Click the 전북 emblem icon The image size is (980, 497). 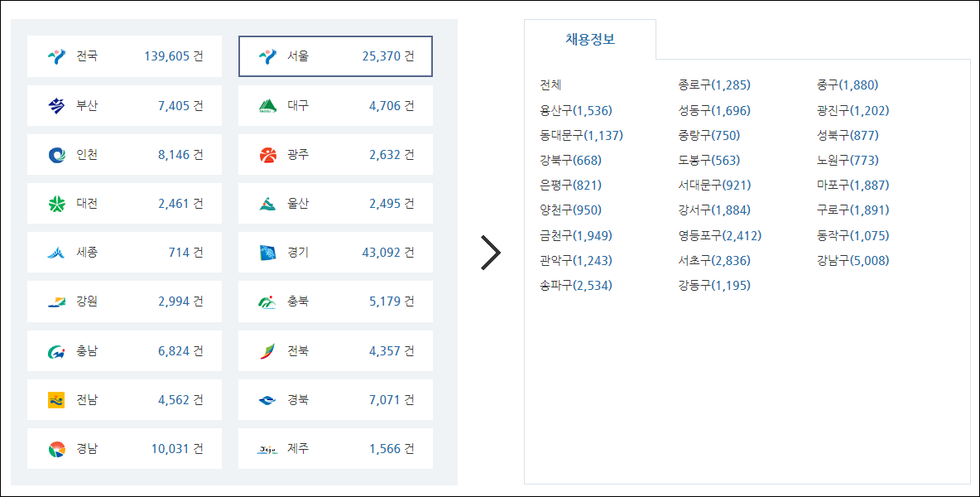pyautogui.click(x=267, y=351)
